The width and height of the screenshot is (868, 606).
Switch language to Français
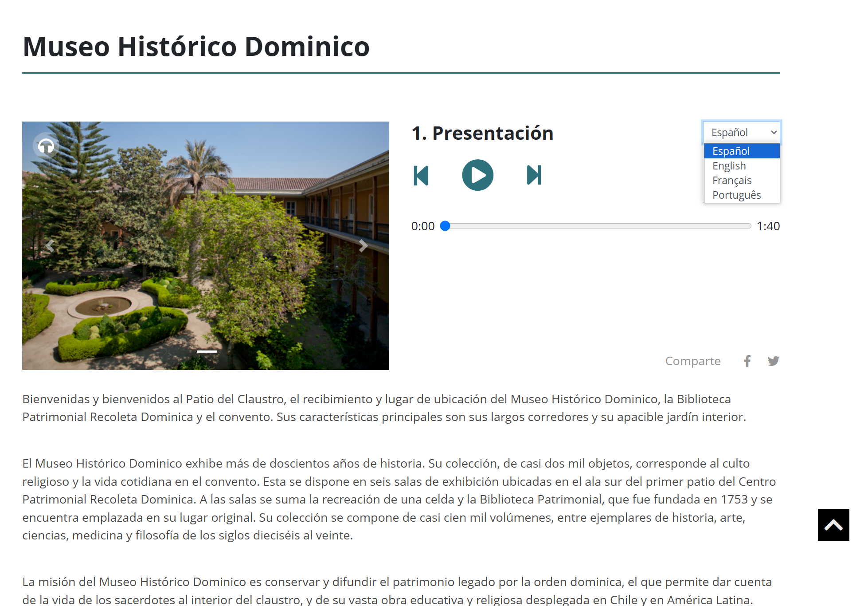pyautogui.click(x=742, y=181)
